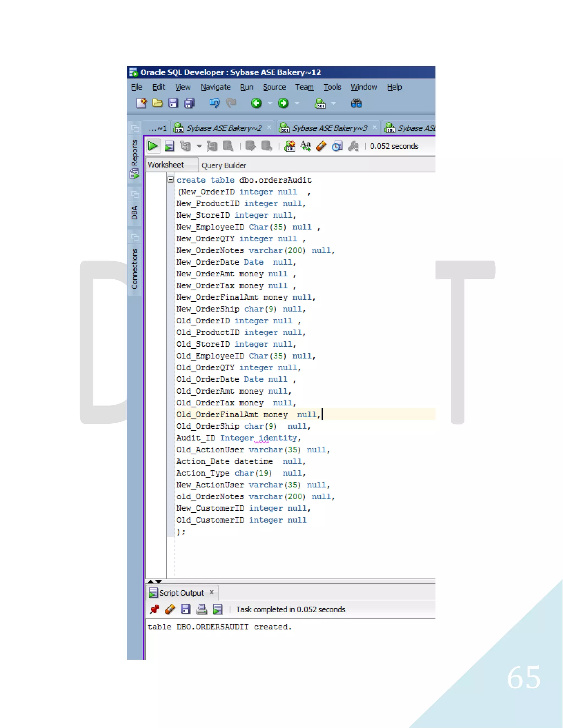The image size is (563, 728).
Task: Pin the Script Output with the red pushpin
Action: tap(154, 609)
